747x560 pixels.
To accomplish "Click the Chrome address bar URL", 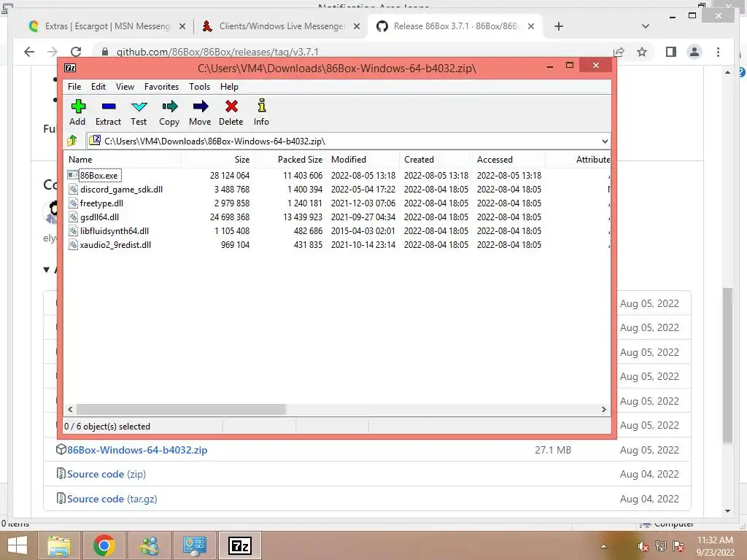I will (217, 52).
